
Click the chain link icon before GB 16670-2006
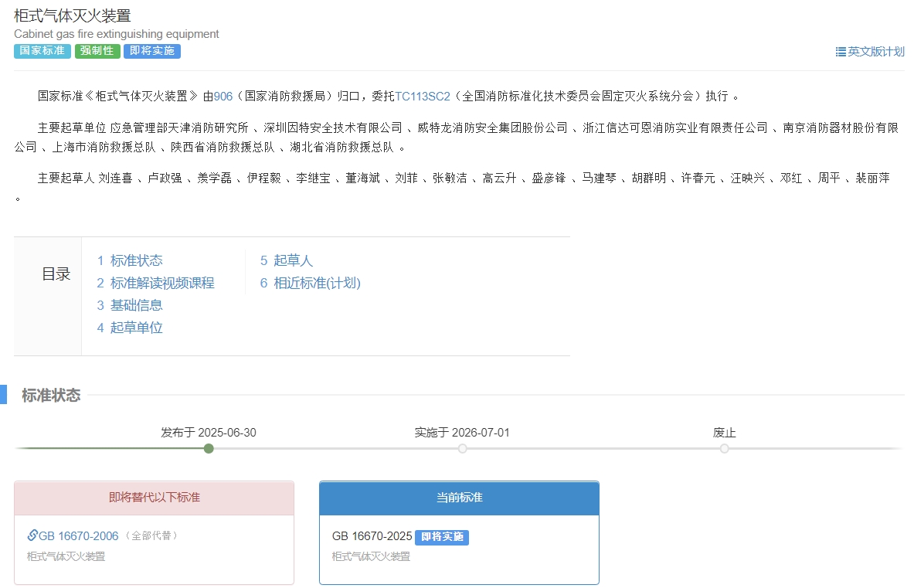32,535
